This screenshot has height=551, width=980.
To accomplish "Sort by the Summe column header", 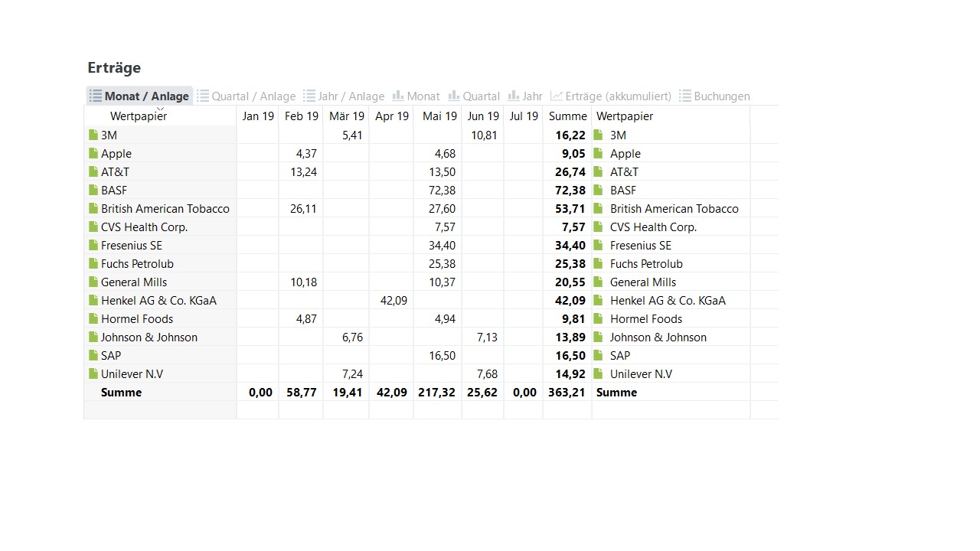I will click(567, 116).
